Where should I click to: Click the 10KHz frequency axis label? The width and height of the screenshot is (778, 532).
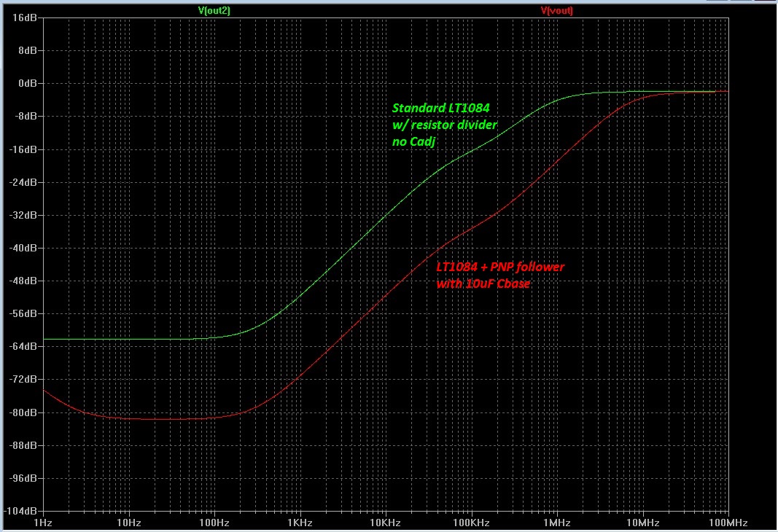pos(386,523)
